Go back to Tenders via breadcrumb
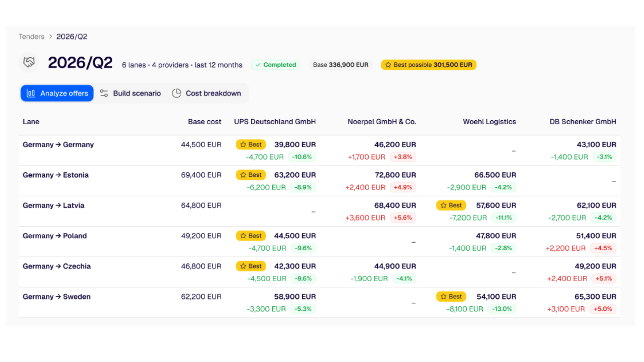This screenshot has width=644, height=362. click(32, 37)
